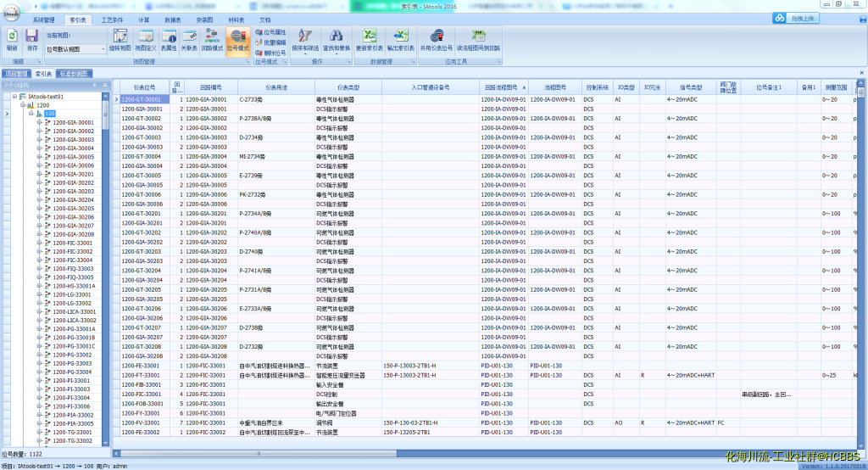
Task: Click the tree panel vertical scrollbar
Action: tap(105, 268)
